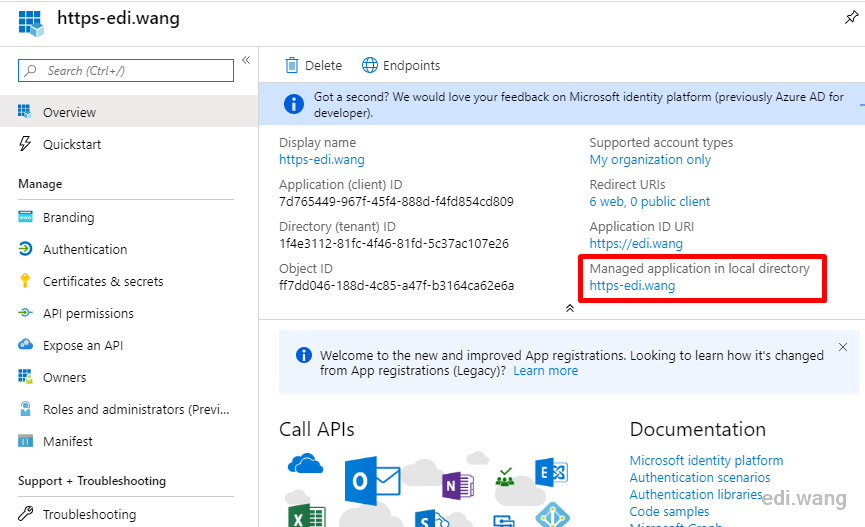Click the Outlook icon in Call APIs
865x527 pixels.
coord(372,480)
